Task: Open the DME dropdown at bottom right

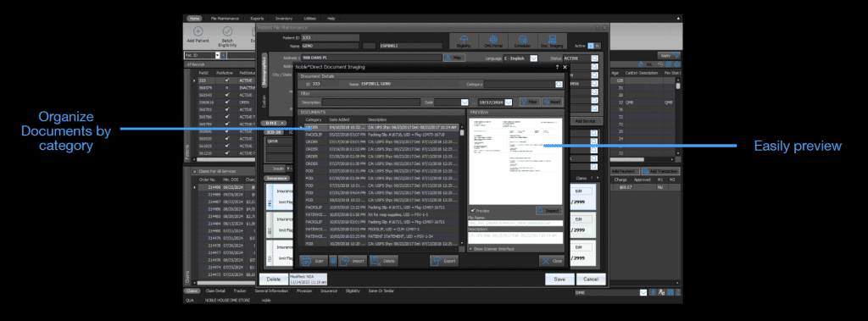Action: (643, 292)
